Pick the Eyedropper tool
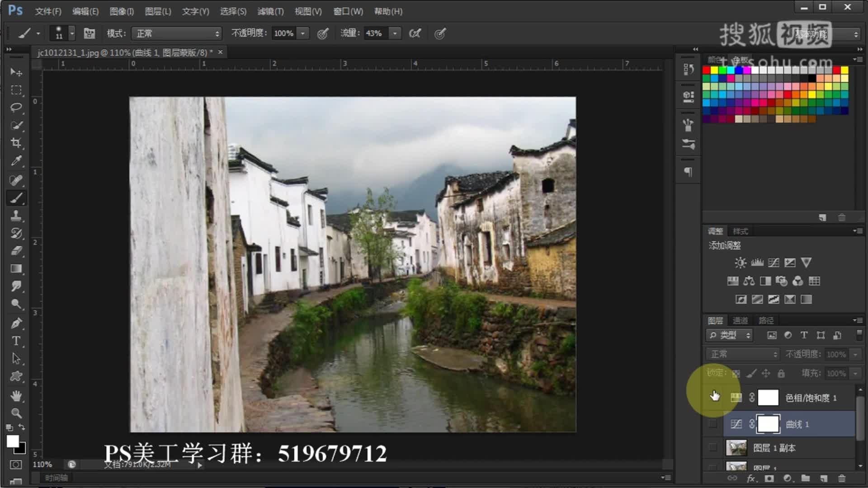Image resolution: width=868 pixels, height=488 pixels. pyautogui.click(x=16, y=160)
